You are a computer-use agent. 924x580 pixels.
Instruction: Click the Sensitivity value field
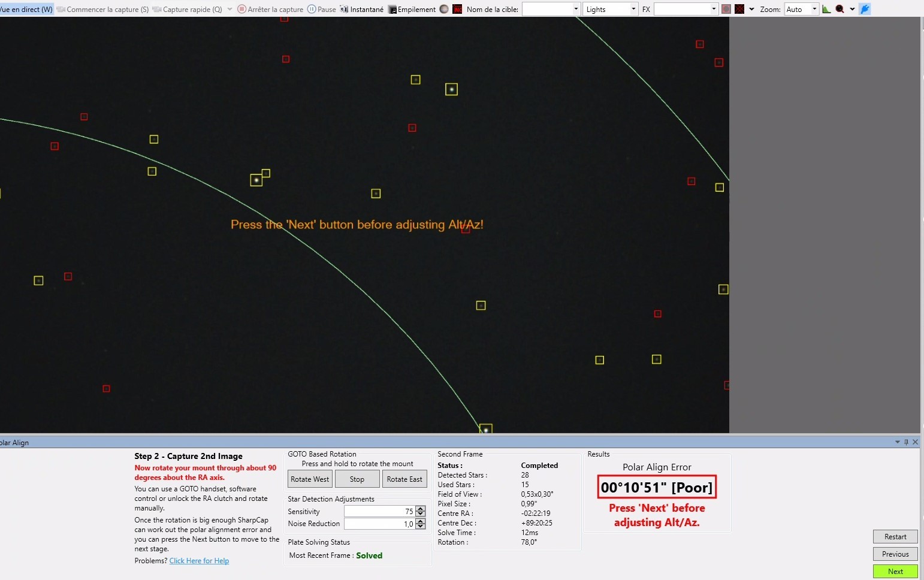tap(379, 511)
